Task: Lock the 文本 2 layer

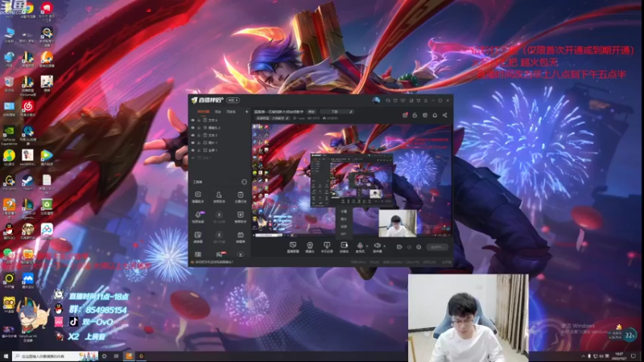Action: [x=199, y=135]
